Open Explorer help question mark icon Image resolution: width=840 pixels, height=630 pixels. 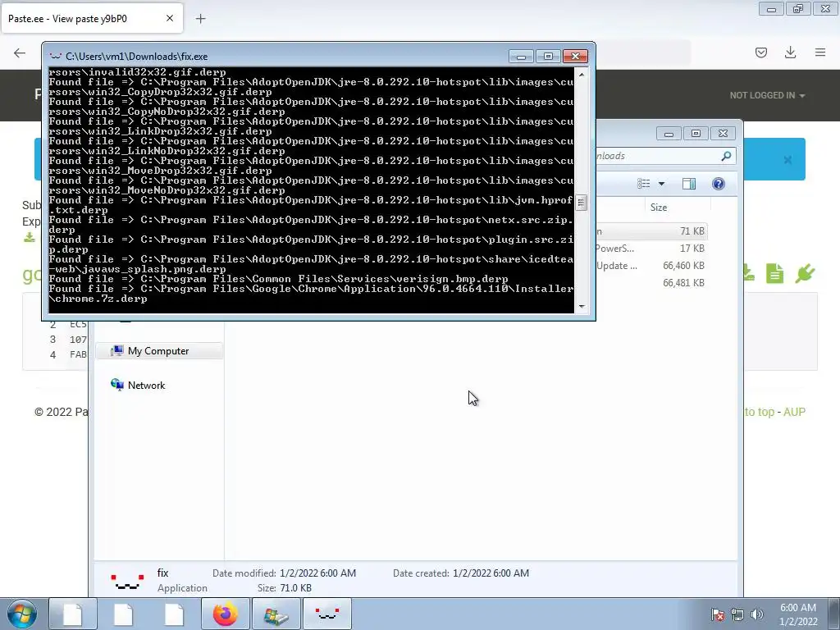coord(719,184)
